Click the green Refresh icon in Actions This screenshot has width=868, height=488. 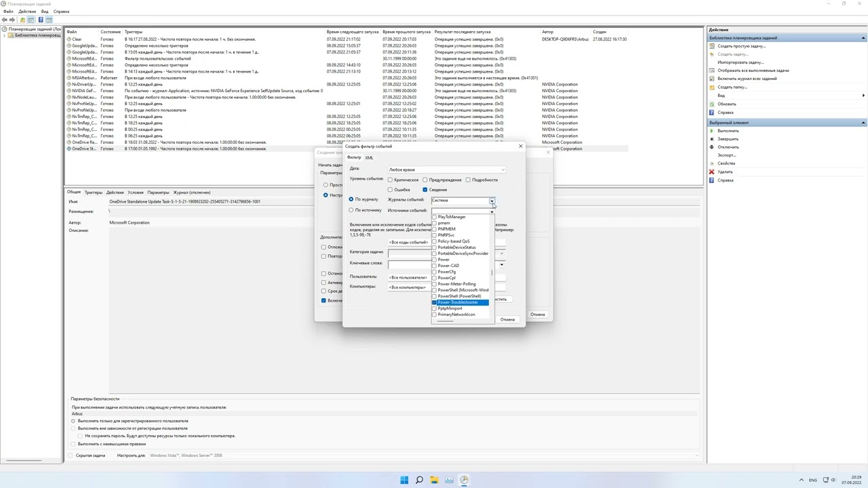[712, 104]
